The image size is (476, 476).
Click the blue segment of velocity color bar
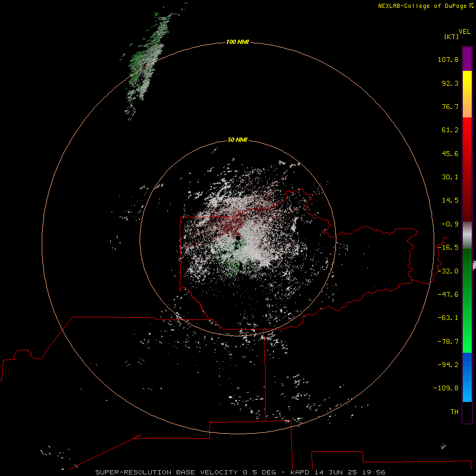467,377
